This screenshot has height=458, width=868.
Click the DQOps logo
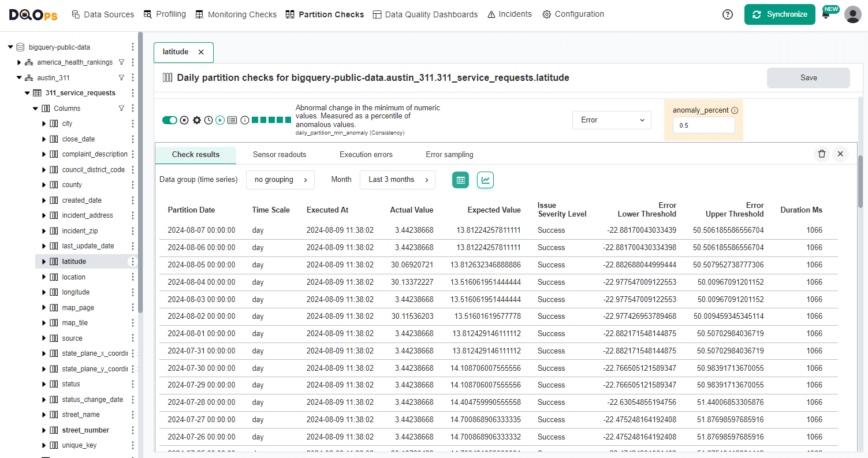[33, 14]
